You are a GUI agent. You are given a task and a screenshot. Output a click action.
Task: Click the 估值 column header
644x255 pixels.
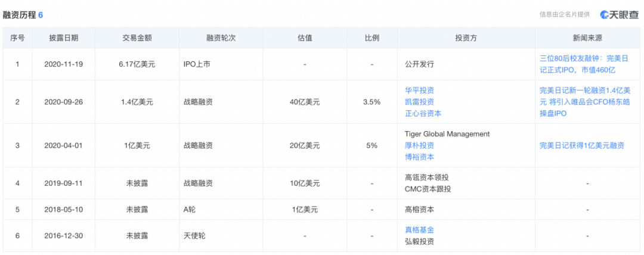[x=305, y=38]
